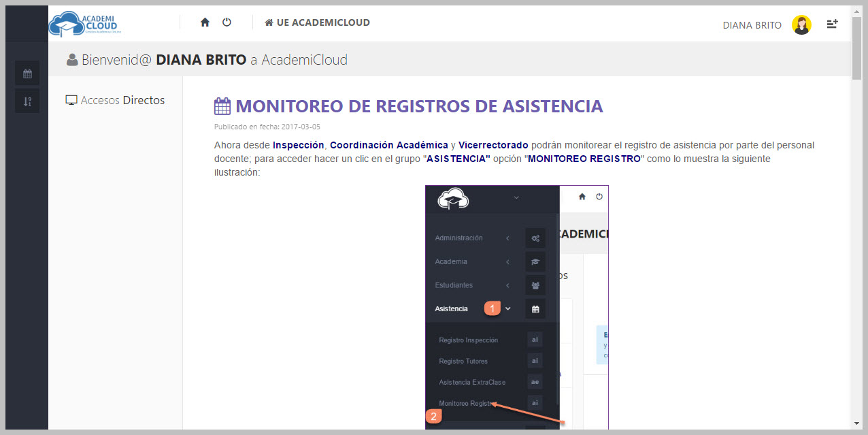The image size is (868, 435).
Task: Click the page scrollbar down arrow
Action: coord(856,423)
